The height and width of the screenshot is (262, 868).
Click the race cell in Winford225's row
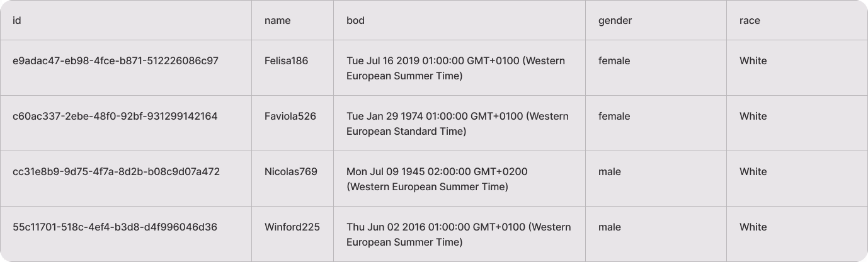pyautogui.click(x=753, y=227)
